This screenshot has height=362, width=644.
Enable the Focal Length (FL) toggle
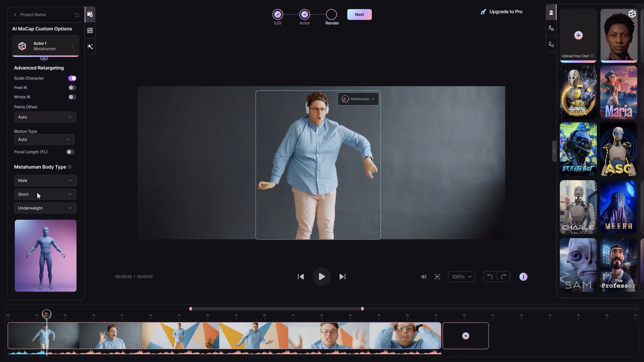[x=70, y=152]
